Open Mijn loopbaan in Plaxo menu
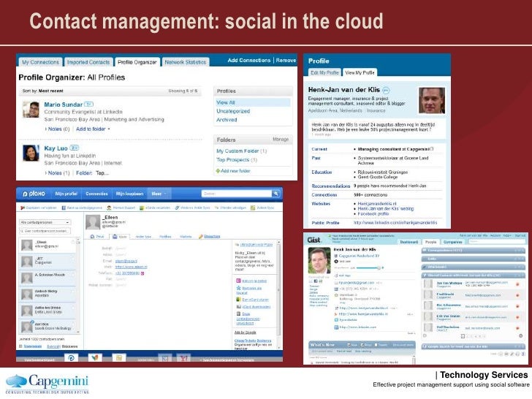This screenshot has height=399, width=532. coord(129,194)
